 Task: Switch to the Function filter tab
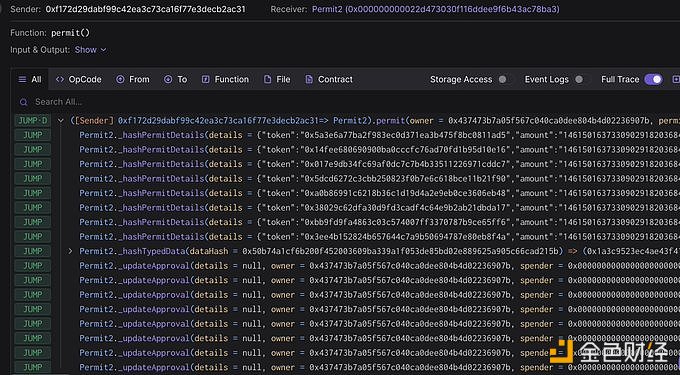pos(225,79)
